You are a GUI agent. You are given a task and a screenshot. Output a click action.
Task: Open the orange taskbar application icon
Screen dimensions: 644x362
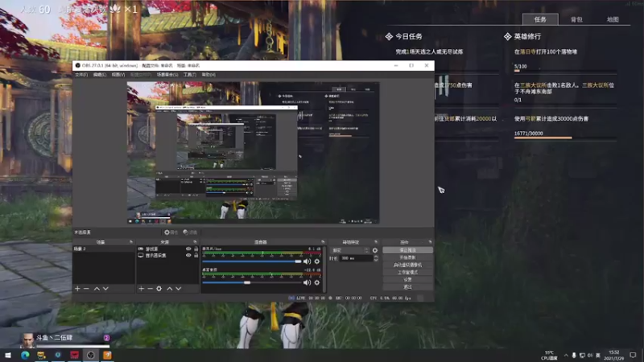click(x=107, y=355)
